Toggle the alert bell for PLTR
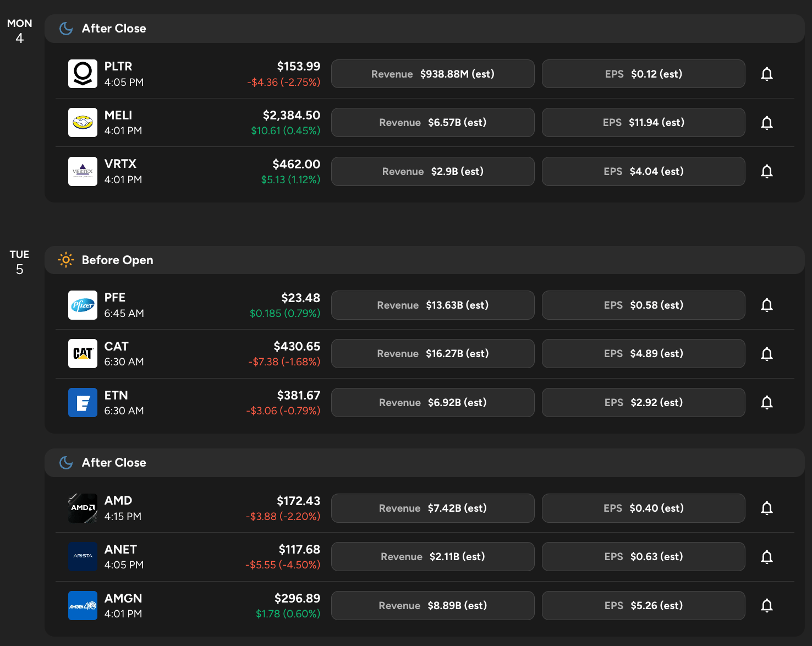The width and height of the screenshot is (812, 646). click(x=767, y=74)
